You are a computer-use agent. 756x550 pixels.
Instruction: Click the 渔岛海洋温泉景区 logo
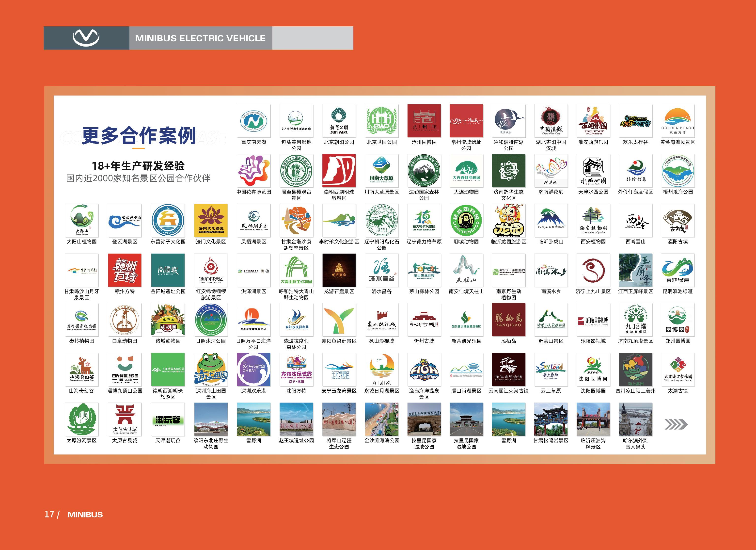tap(424, 370)
